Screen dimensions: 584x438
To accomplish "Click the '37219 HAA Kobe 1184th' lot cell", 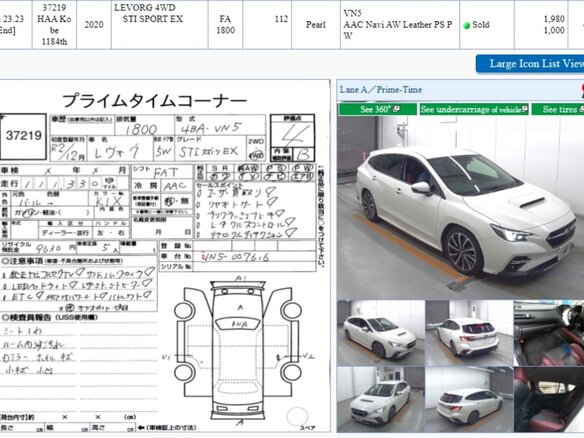I will pos(54,24).
